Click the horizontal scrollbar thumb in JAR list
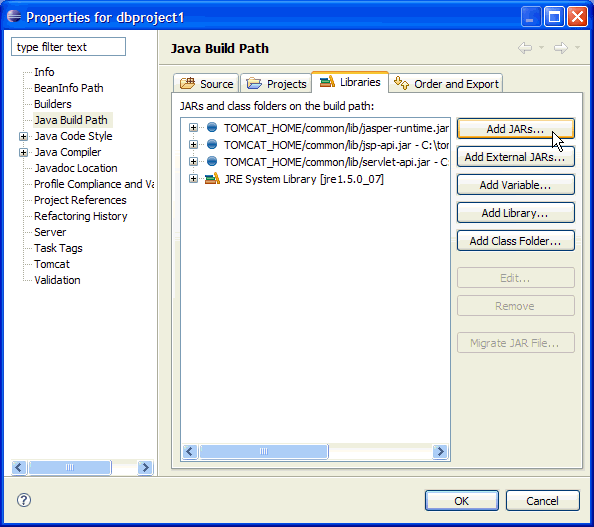594x527 pixels. (x=264, y=451)
